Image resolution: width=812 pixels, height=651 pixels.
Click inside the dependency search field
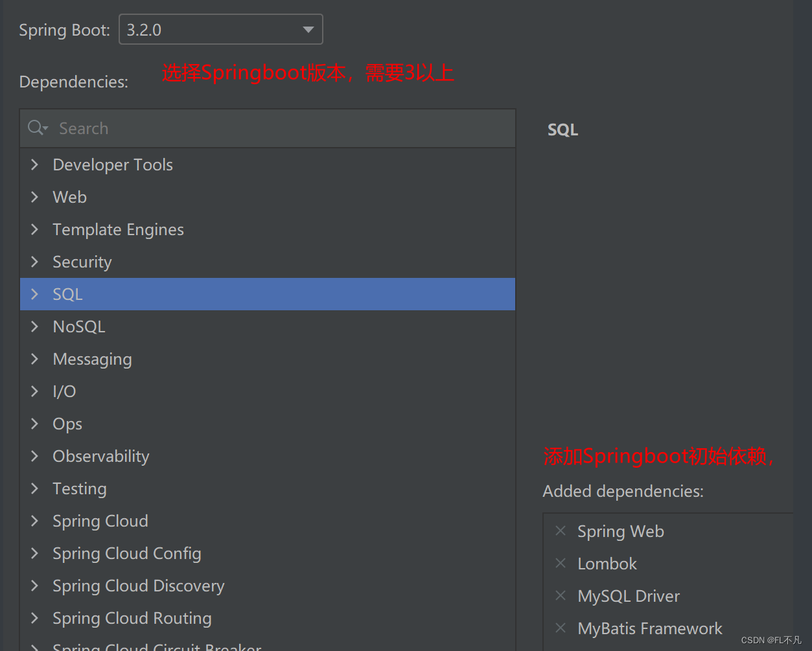coord(194,128)
